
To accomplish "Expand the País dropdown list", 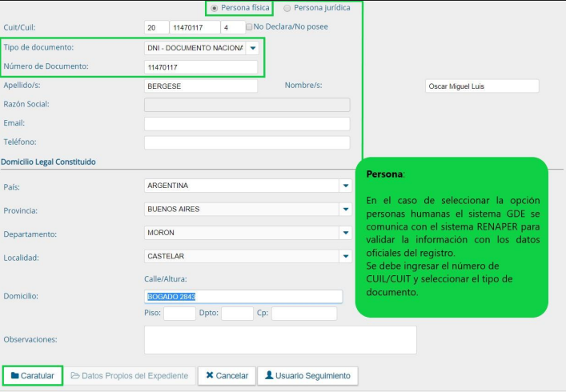I will (346, 186).
